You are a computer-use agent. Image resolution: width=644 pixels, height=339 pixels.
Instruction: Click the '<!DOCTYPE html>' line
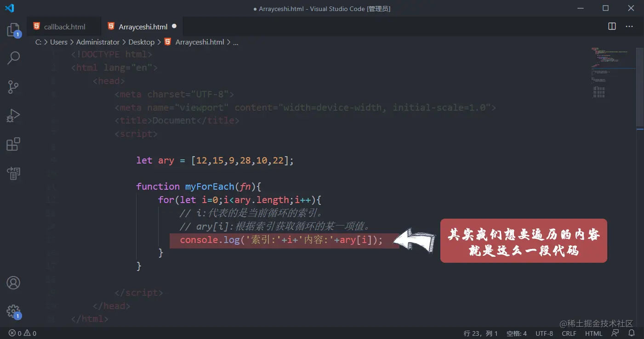(112, 54)
